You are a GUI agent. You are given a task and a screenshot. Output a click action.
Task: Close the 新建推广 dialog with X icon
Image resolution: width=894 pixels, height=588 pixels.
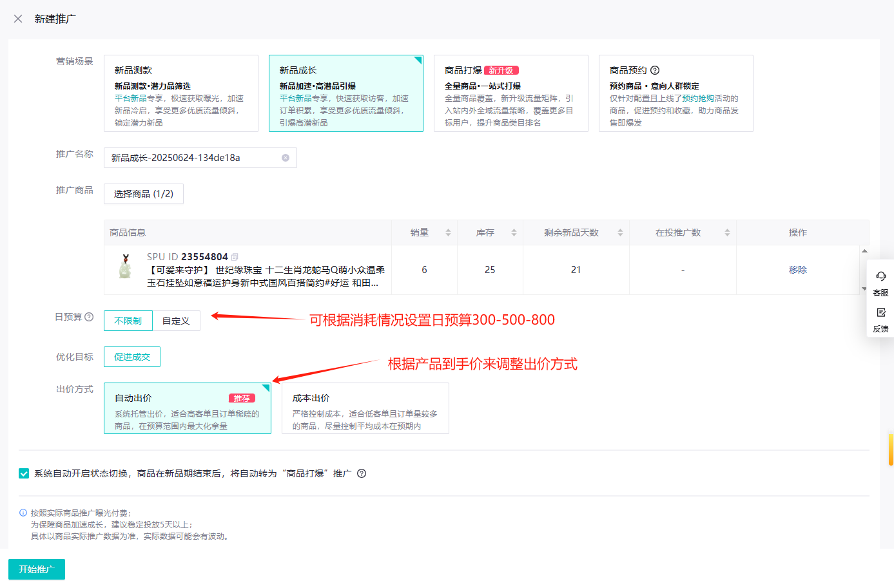pos(18,19)
